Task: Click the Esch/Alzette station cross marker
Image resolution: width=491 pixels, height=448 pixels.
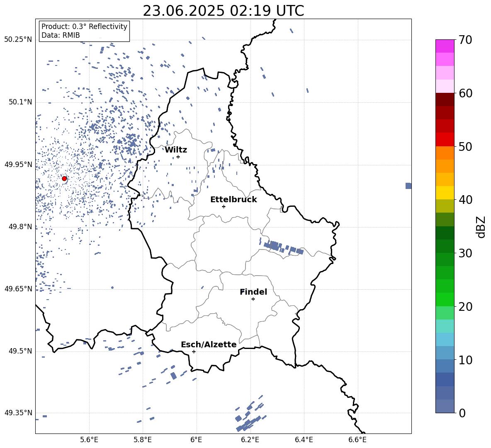Action: 194,351
